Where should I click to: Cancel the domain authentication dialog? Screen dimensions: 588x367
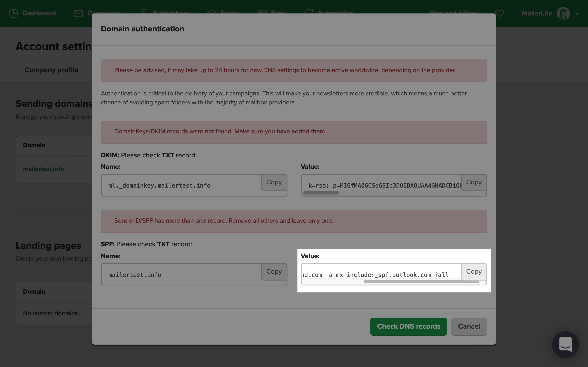469,326
